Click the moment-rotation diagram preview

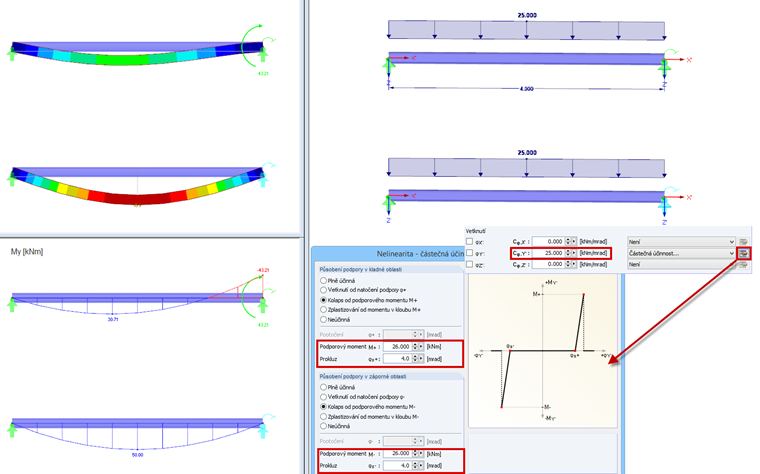543,351
